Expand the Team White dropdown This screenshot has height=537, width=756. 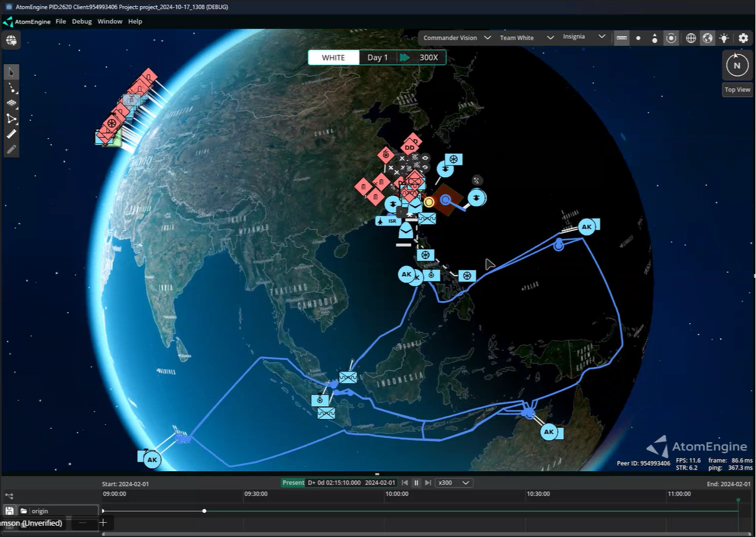point(526,38)
